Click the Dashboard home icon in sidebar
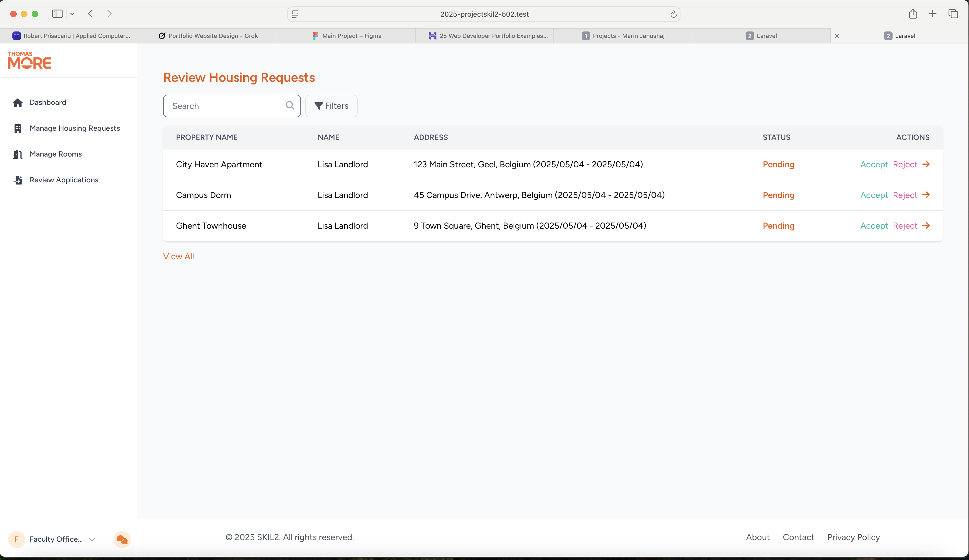Image resolution: width=969 pixels, height=560 pixels. click(18, 103)
